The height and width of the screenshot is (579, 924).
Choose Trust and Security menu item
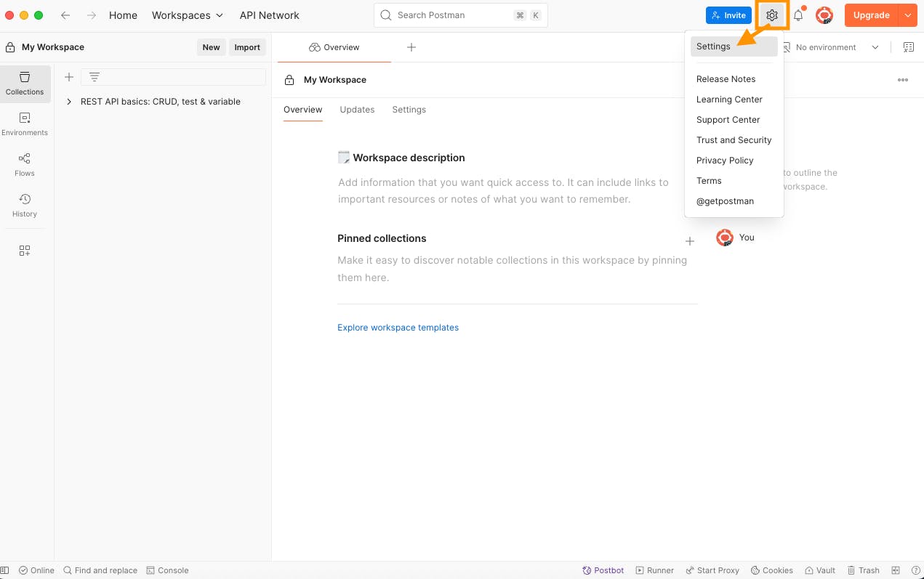coord(734,140)
